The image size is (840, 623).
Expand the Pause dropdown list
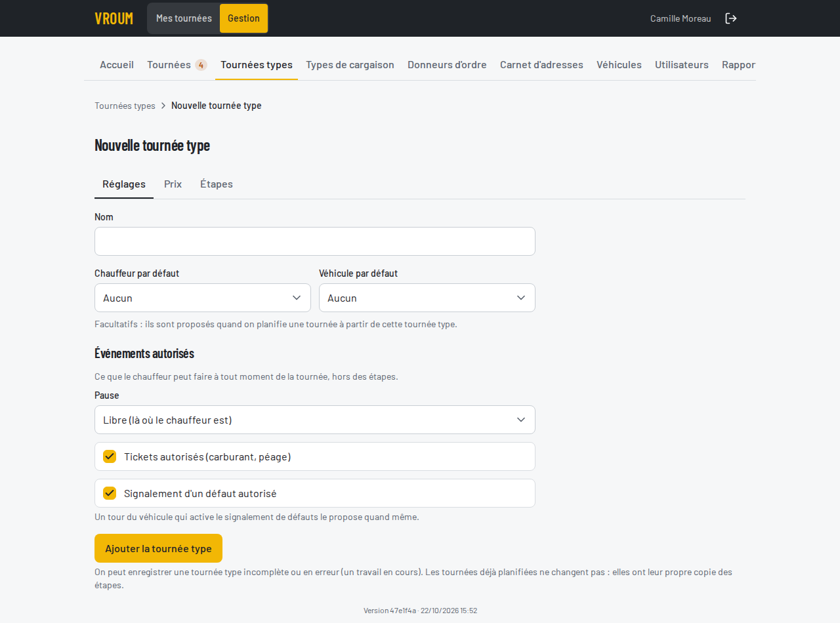click(x=315, y=420)
